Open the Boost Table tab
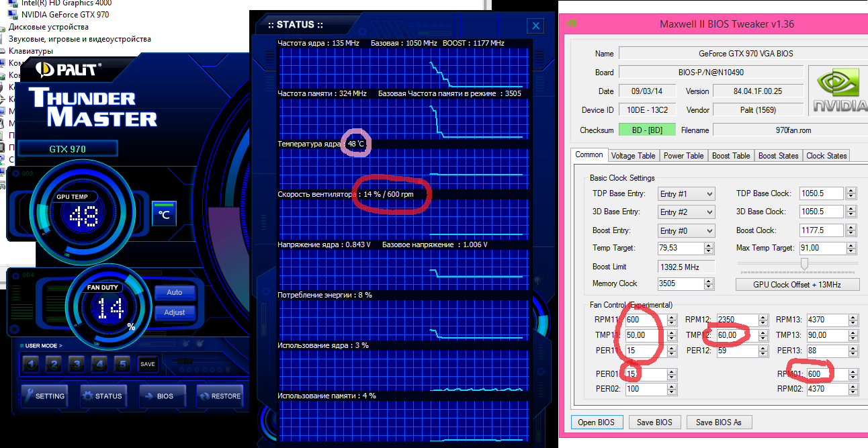The height and width of the screenshot is (448, 868). 731,156
